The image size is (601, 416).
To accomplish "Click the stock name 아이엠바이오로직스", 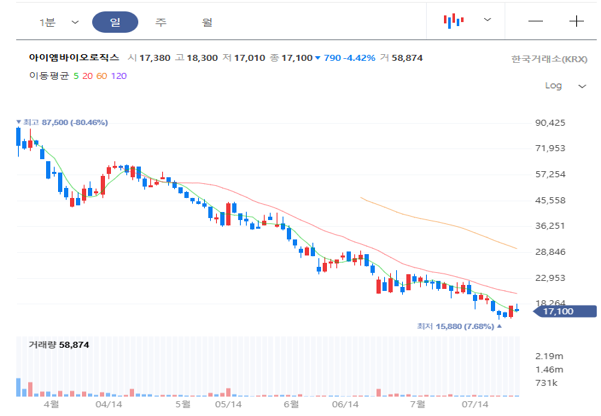I will tap(74, 58).
